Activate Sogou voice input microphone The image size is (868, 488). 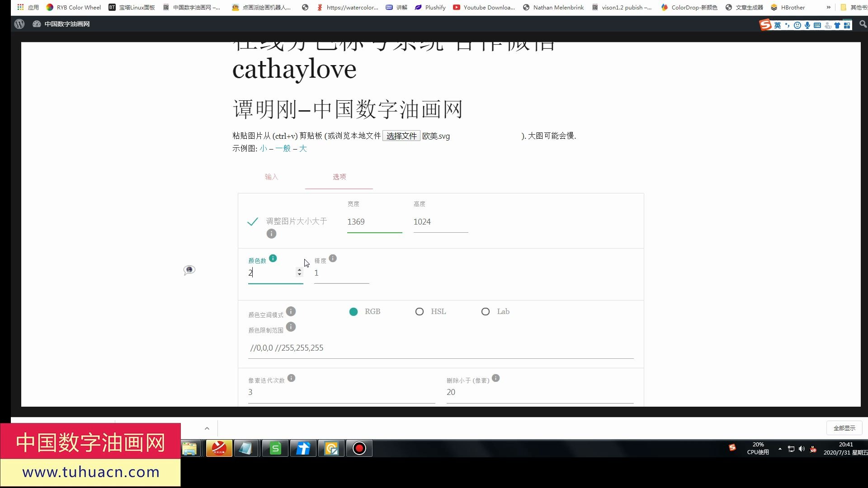click(x=807, y=25)
